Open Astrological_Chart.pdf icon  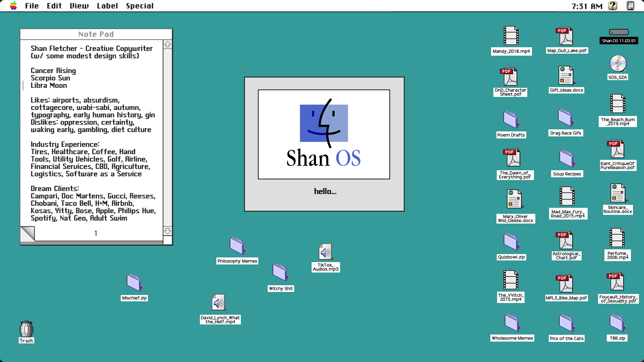(x=565, y=240)
